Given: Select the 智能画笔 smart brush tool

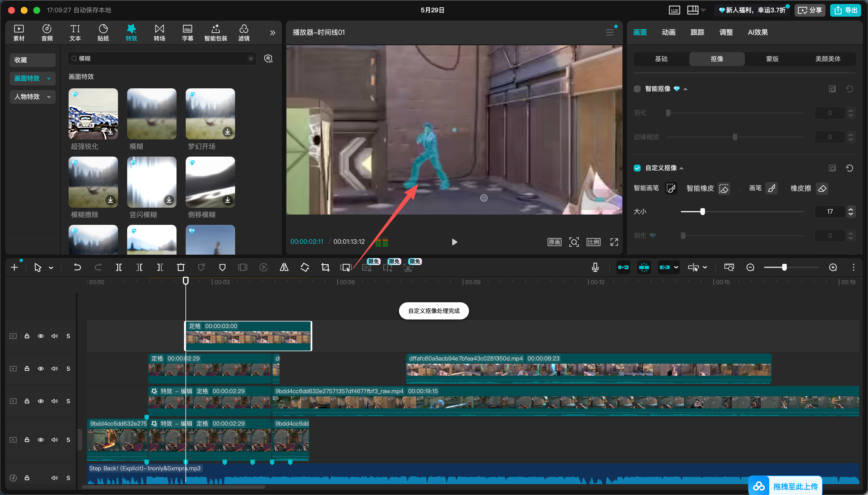Looking at the screenshot, I should 671,188.
